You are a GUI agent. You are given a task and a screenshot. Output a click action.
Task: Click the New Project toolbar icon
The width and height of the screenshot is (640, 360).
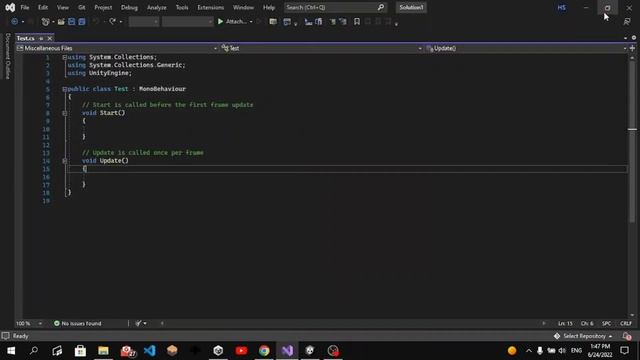[x=45, y=22]
